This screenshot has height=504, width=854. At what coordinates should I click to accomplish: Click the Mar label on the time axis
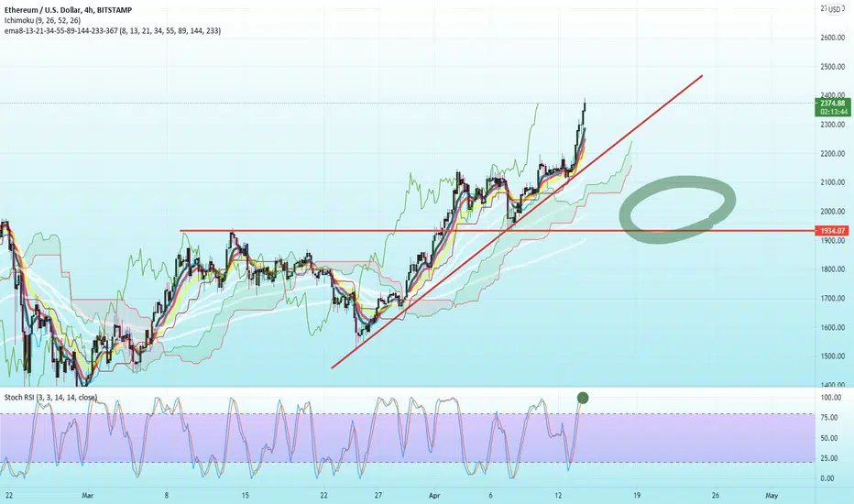88,495
